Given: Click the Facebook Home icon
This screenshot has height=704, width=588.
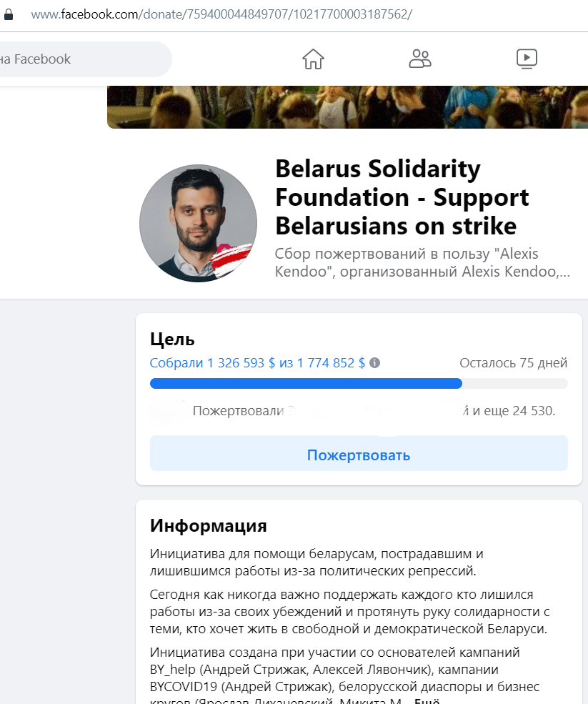Looking at the screenshot, I should [313, 59].
